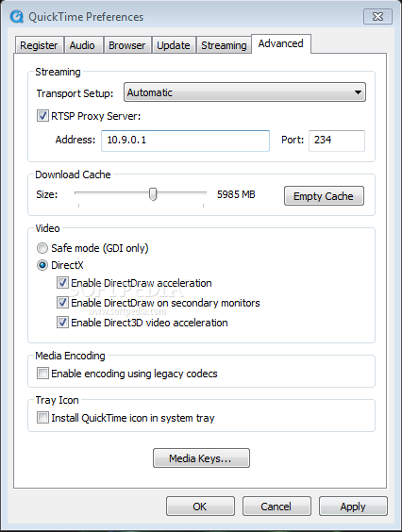
Task: Click the proxy Address input field
Action: (185, 141)
